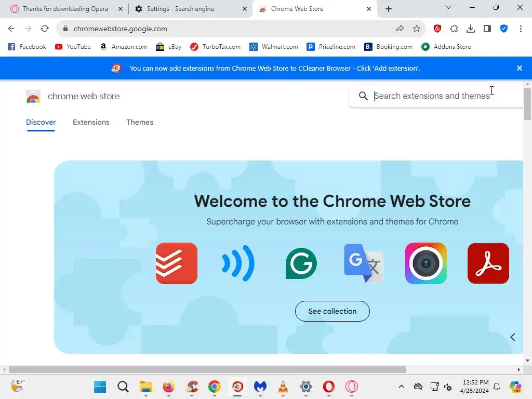Open the Priceline.com bookmark
532x399 pixels.
[331, 47]
